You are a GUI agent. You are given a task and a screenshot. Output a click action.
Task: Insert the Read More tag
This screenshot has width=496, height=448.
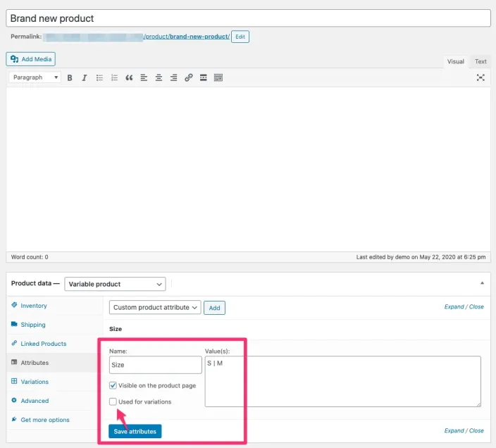203,77
